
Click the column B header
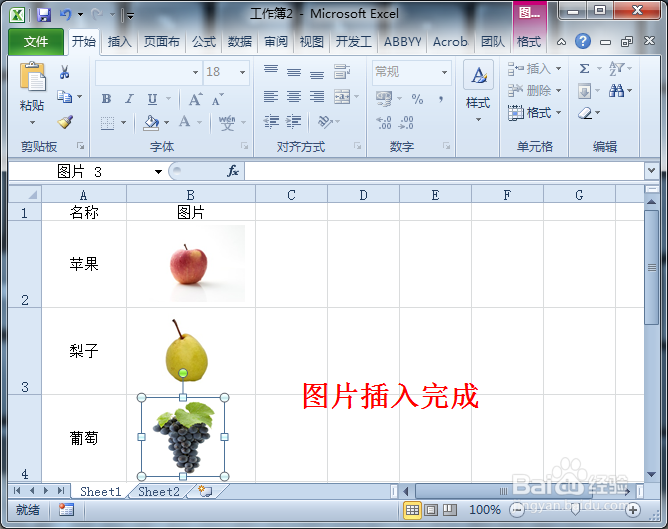pos(190,195)
